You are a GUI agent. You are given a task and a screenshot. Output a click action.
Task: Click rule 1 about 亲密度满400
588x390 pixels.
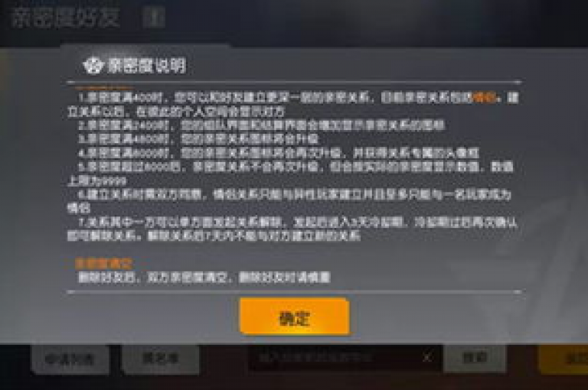coord(293,105)
